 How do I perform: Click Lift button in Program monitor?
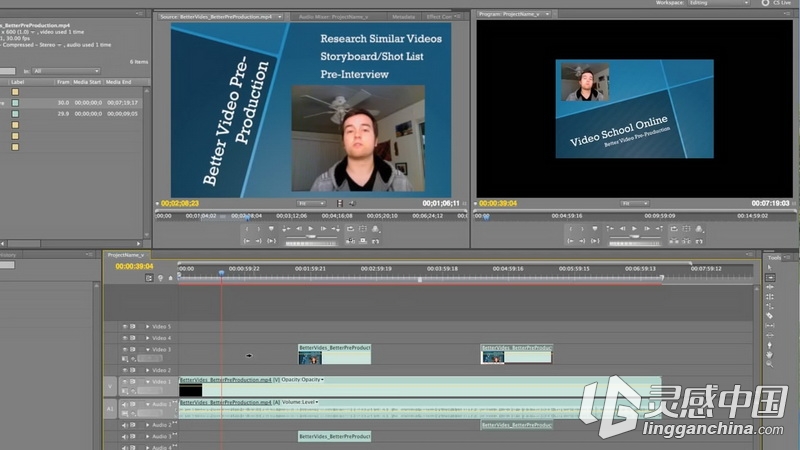[x=673, y=241]
